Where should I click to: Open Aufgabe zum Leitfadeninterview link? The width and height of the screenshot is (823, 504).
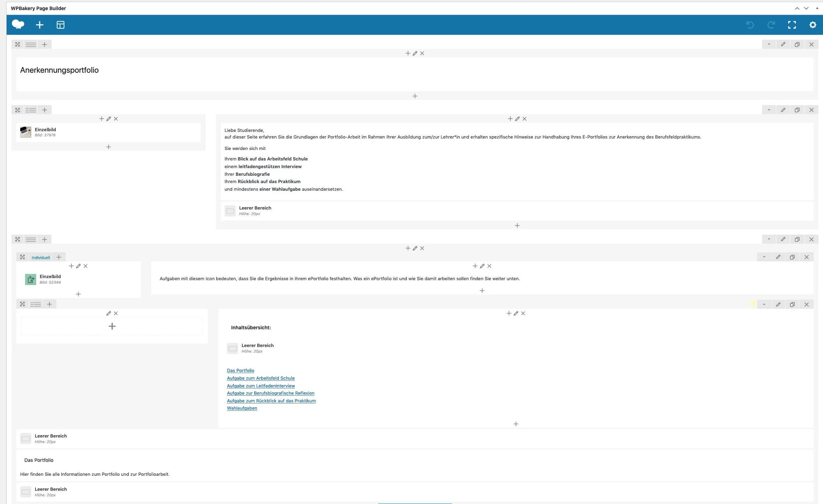[x=261, y=386]
